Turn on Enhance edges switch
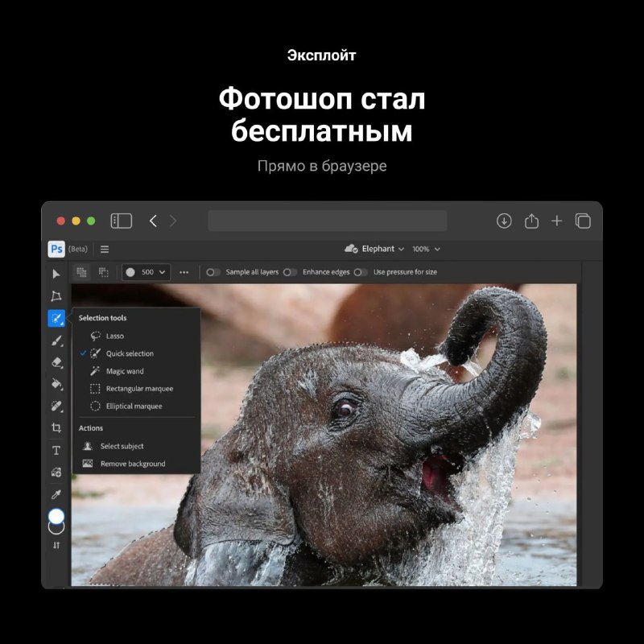The width and height of the screenshot is (644, 644). point(290,272)
